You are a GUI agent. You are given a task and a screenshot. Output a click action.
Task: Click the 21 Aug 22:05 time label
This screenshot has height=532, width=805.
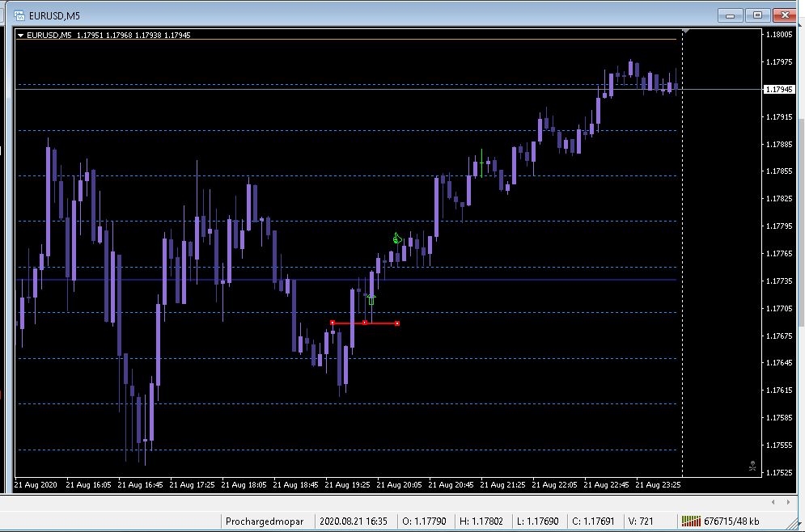pyautogui.click(x=554, y=484)
